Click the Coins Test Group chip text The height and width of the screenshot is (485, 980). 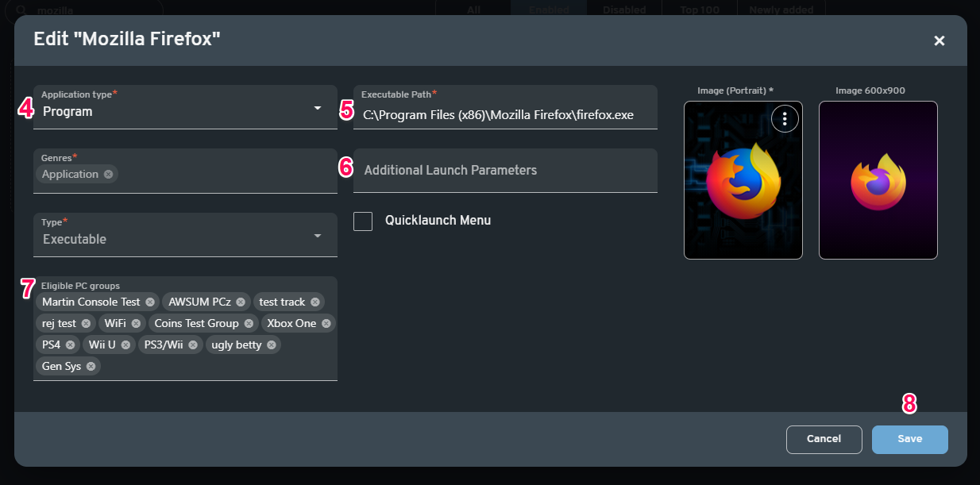tap(197, 323)
